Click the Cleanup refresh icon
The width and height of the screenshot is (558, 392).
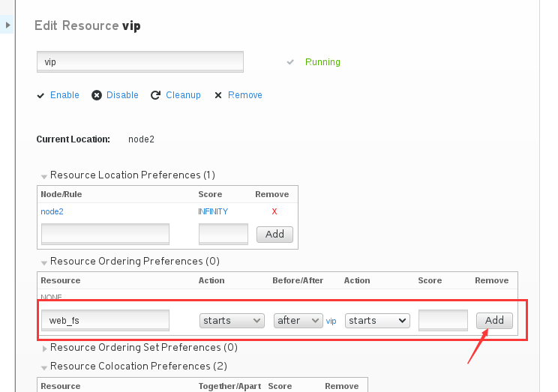[155, 95]
